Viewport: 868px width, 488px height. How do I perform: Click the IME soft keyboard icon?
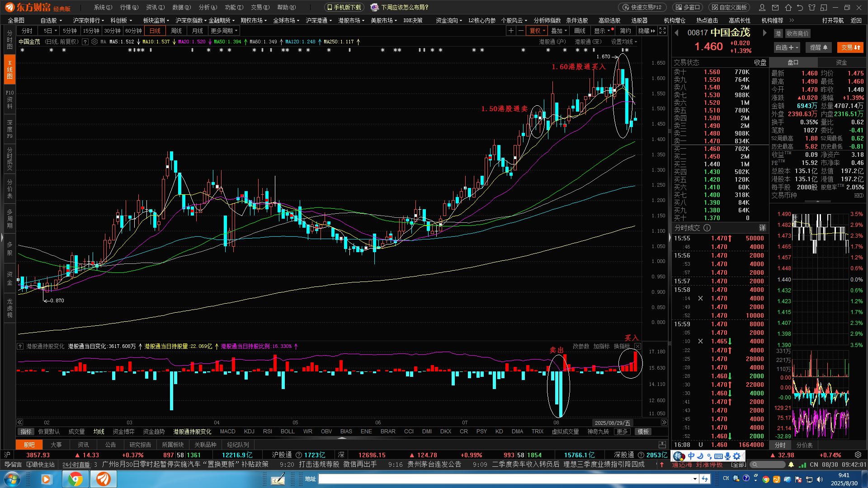coord(718,456)
